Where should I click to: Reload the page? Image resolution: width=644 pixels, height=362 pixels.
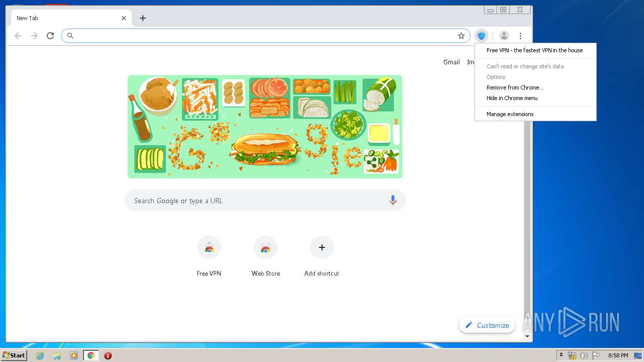(50, 36)
